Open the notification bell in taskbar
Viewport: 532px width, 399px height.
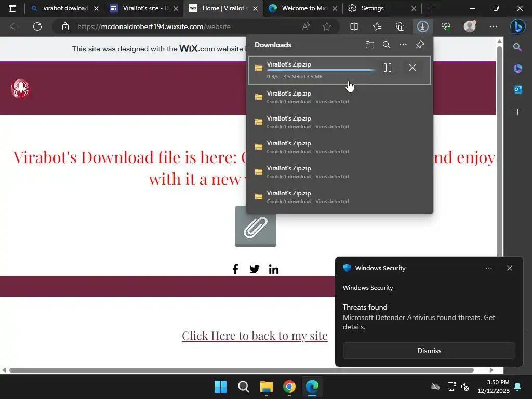(518, 387)
